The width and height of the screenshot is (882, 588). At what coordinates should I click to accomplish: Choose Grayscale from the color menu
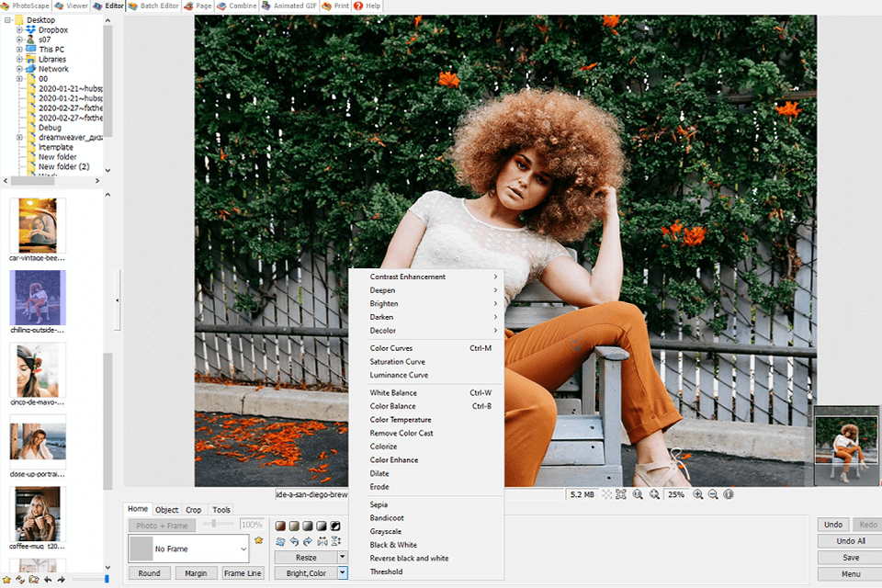[386, 531]
